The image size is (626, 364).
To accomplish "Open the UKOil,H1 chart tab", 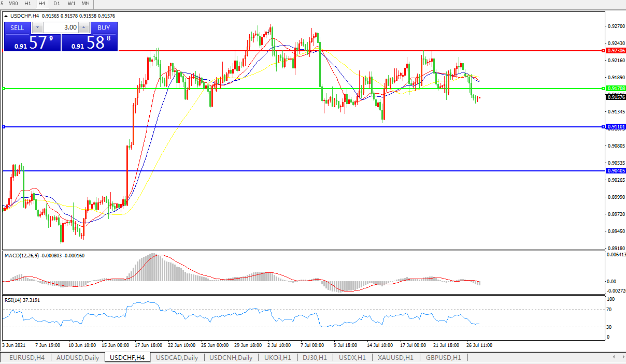I will tap(277, 358).
